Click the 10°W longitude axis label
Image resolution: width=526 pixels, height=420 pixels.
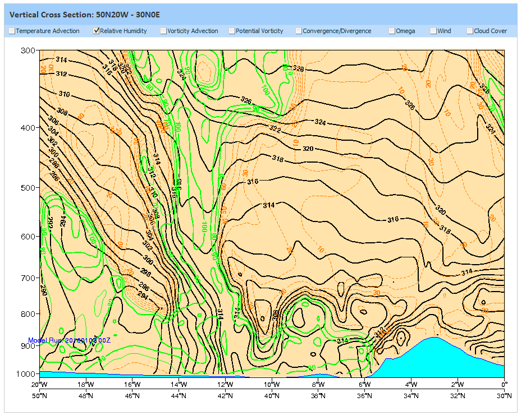click(x=272, y=385)
